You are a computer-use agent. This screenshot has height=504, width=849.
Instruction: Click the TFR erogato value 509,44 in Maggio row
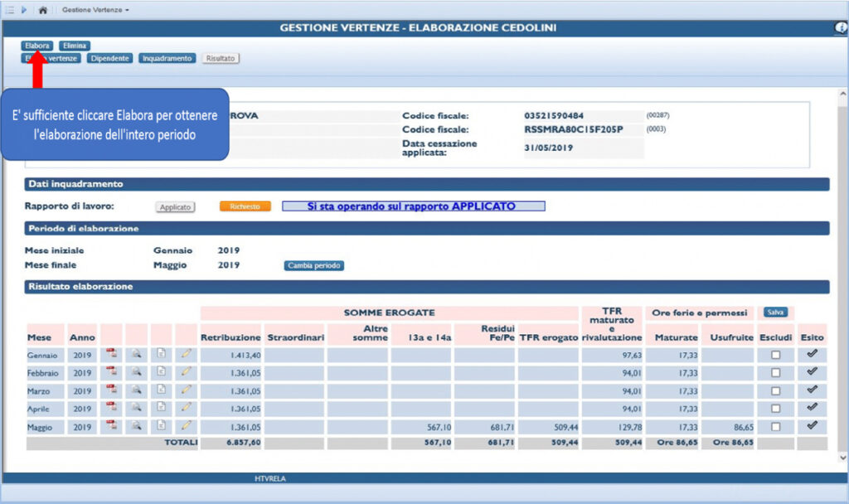point(565,427)
